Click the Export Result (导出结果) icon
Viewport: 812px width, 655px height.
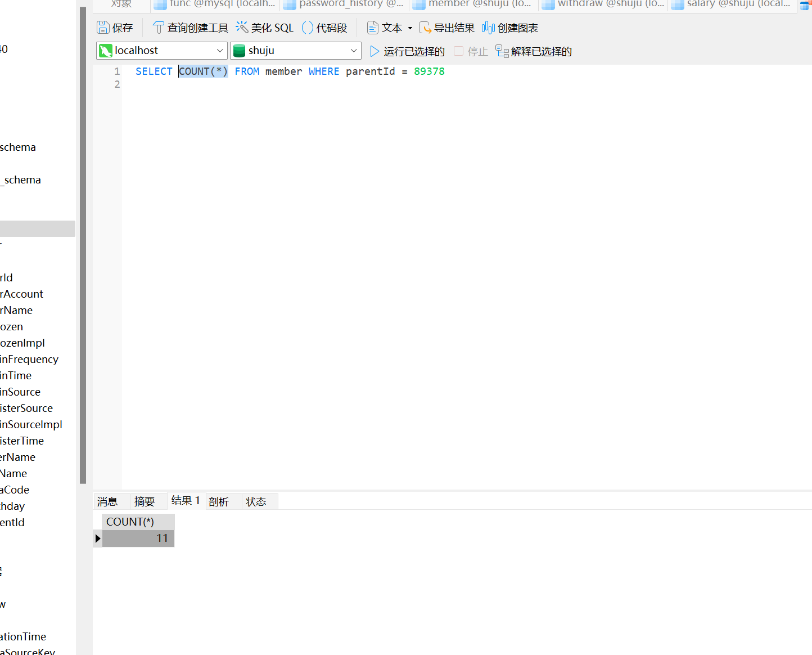tap(425, 28)
